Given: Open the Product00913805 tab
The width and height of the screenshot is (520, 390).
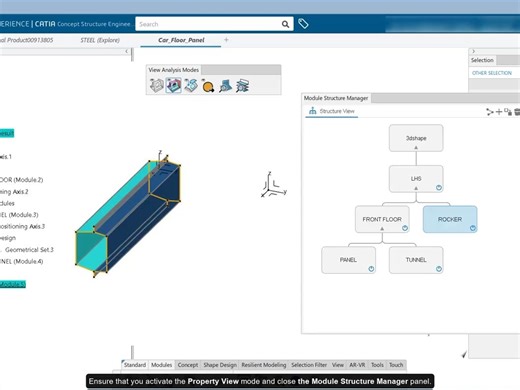Looking at the screenshot, I should coord(26,40).
